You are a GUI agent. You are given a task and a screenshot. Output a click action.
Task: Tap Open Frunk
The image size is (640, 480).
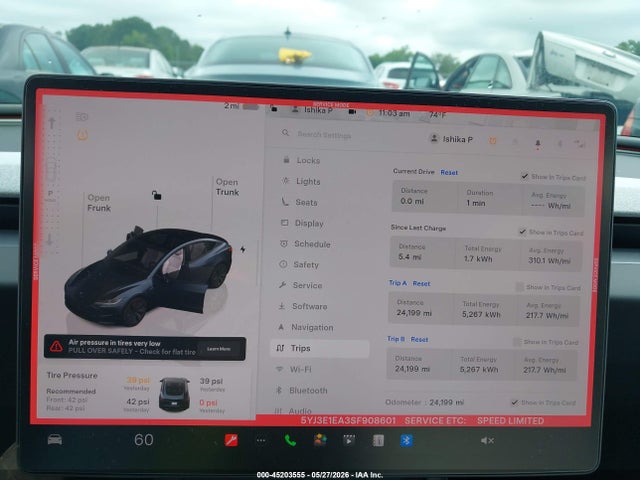99,203
